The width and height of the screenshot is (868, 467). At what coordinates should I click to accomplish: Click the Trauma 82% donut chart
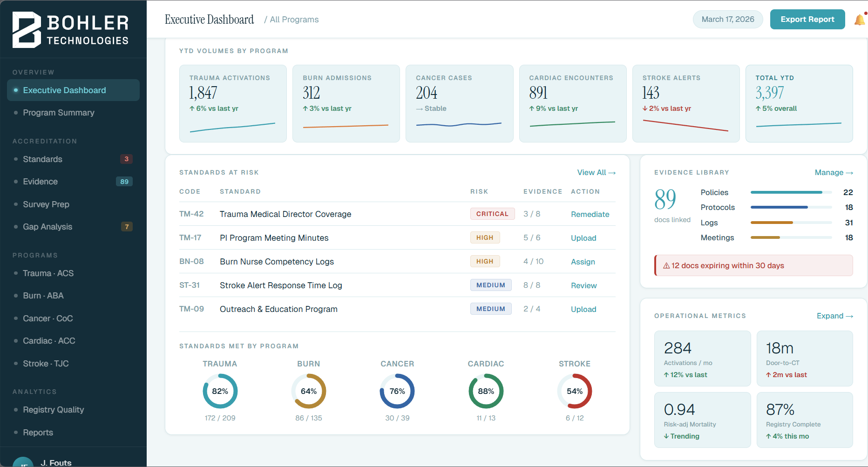[220, 391]
